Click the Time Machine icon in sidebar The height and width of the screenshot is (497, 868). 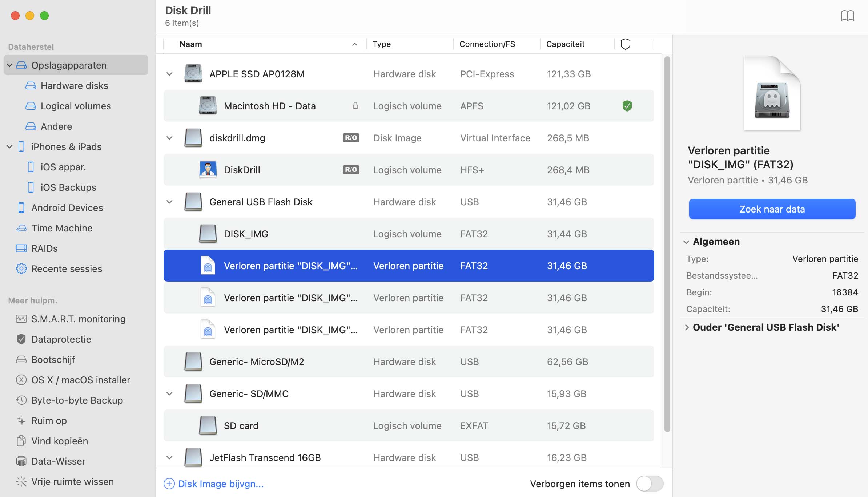pyautogui.click(x=21, y=228)
